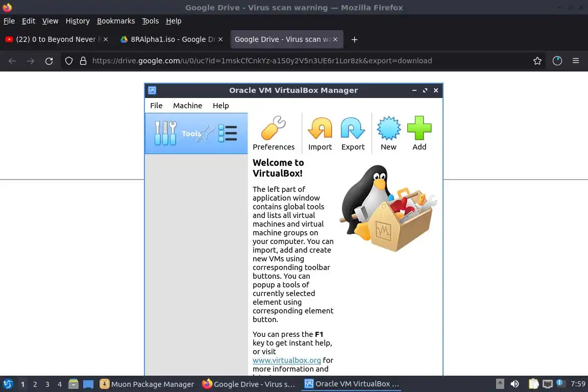This screenshot has height=392, width=588.
Task: Click the Firefox extension icon beside bookmark star
Action: (557, 61)
